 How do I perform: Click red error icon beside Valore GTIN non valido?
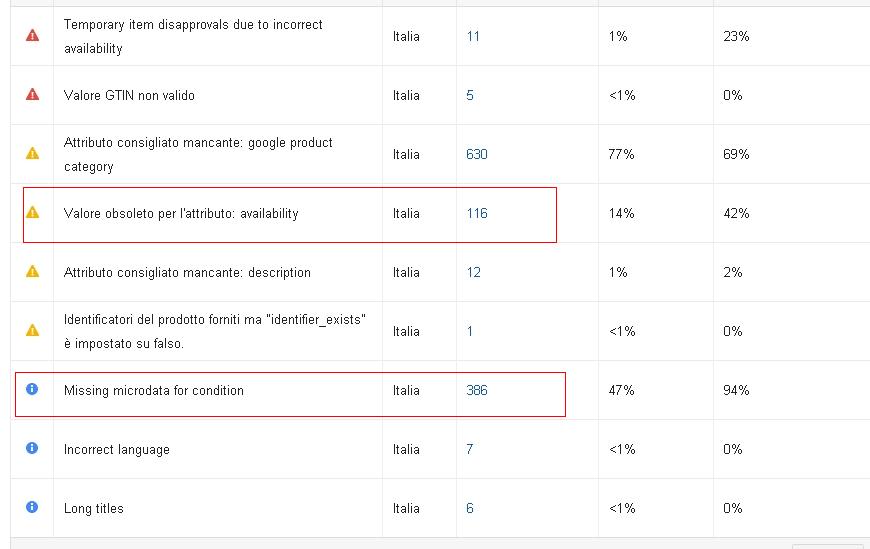32,94
